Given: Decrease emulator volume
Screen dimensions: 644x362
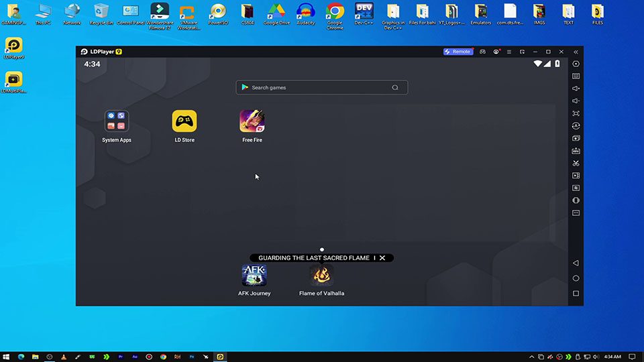Looking at the screenshot, I should pos(576,101).
